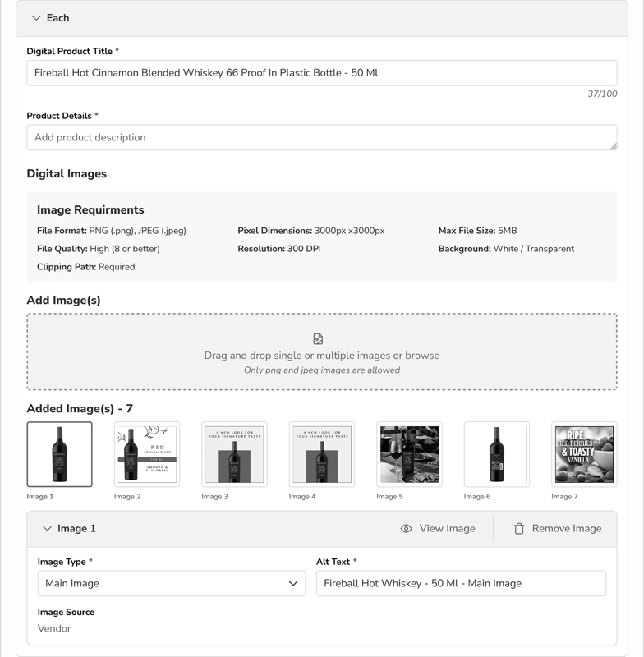Viewport: 644px width, 657px height.
Task: Collapse the Image 1 panel chevron
Action: pos(48,528)
